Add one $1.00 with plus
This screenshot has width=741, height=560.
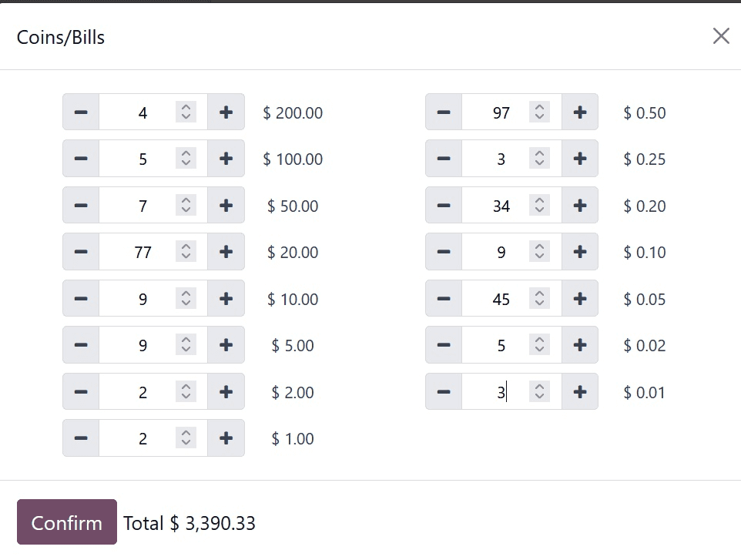(x=226, y=439)
